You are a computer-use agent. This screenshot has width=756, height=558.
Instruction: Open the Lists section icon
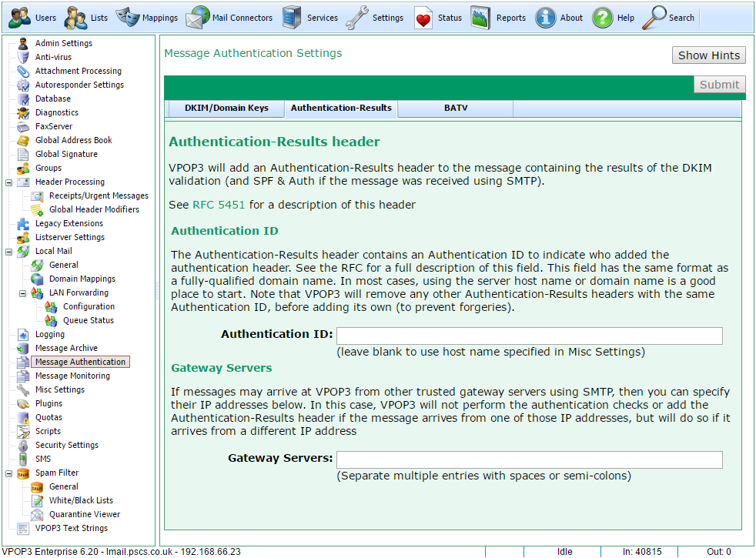point(75,18)
